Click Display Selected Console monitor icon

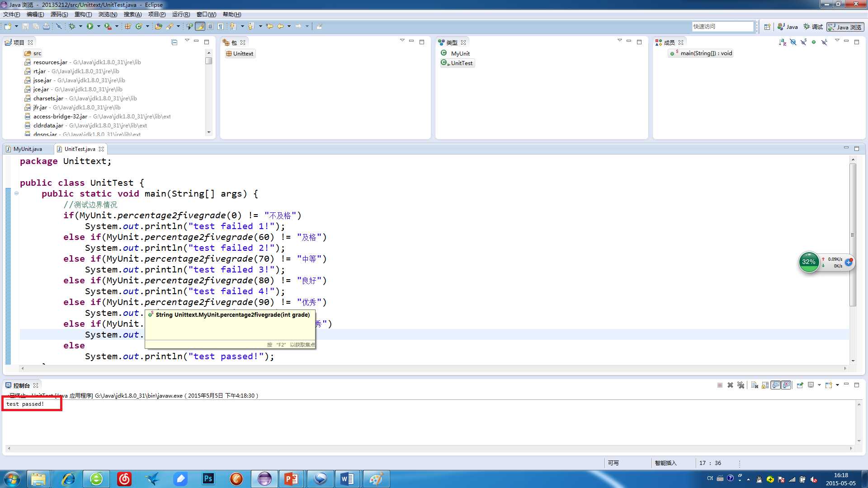point(811,385)
